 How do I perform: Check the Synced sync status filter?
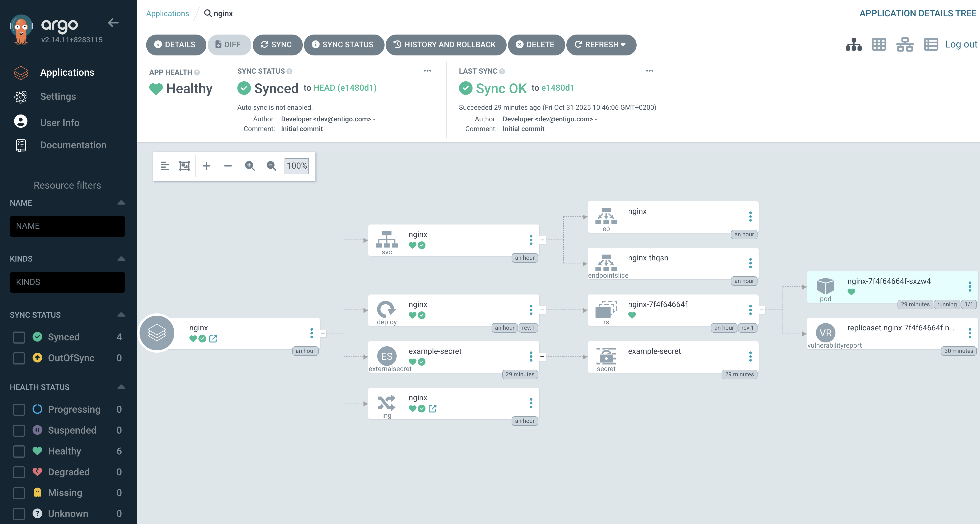pos(19,337)
